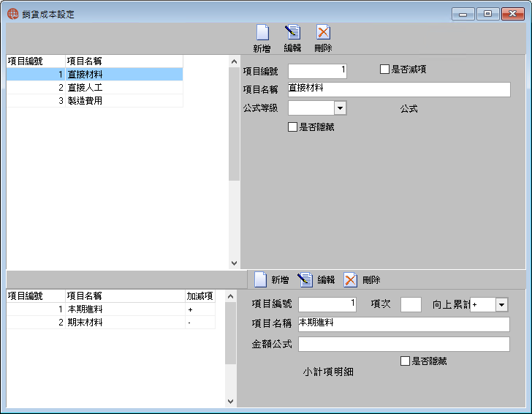Close the 銷貨成本設定 window

click(x=513, y=14)
